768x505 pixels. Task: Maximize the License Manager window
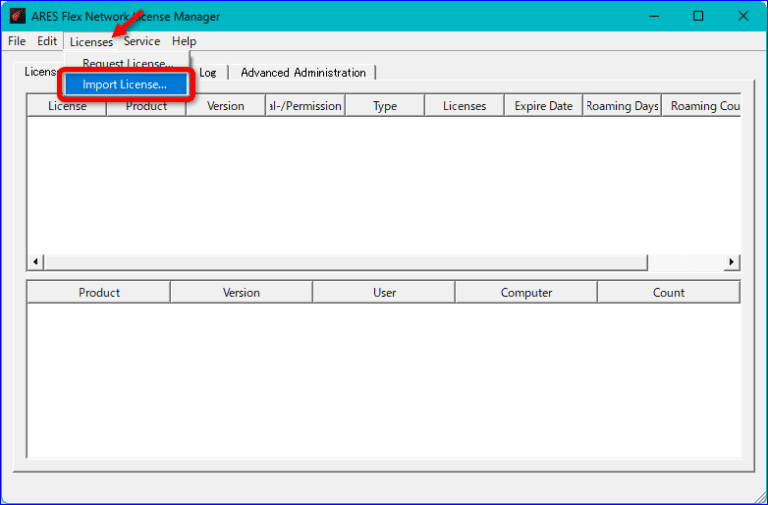[x=698, y=16]
